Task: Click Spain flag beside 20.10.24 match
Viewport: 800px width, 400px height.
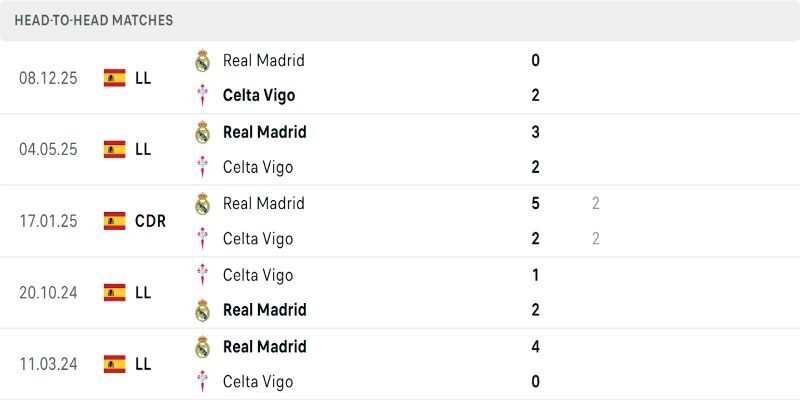Action: click(x=115, y=292)
